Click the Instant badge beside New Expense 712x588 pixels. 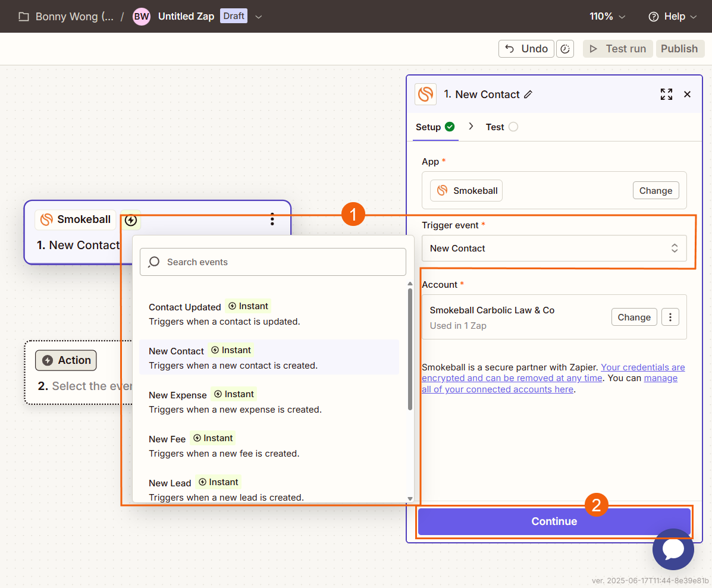pos(234,394)
